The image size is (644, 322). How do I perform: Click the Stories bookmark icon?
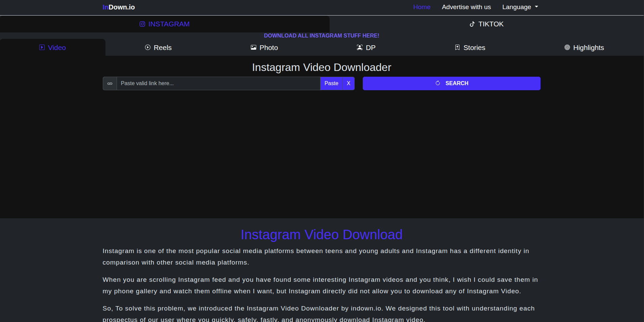tap(457, 47)
